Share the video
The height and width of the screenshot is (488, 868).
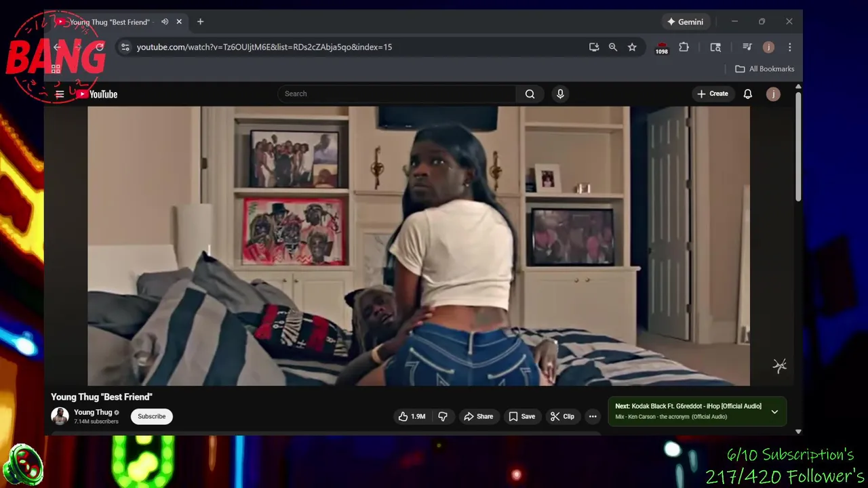click(x=478, y=416)
